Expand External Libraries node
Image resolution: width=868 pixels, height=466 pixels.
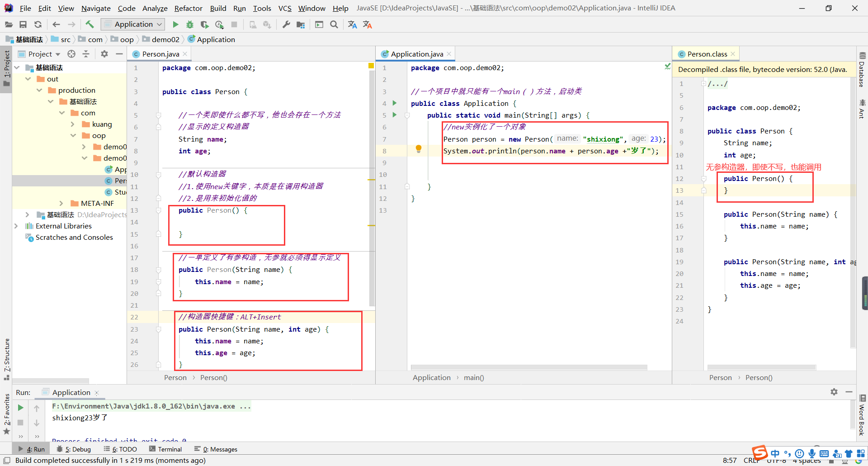click(17, 226)
